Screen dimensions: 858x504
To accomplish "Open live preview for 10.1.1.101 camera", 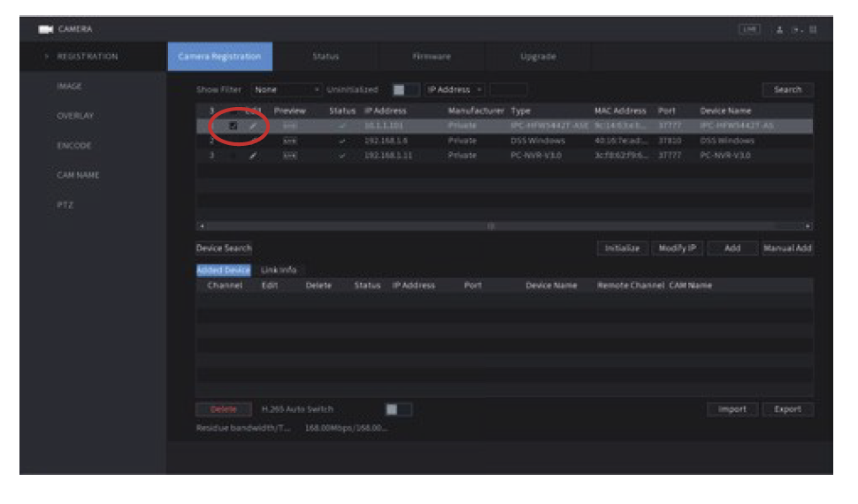I will click(x=289, y=126).
